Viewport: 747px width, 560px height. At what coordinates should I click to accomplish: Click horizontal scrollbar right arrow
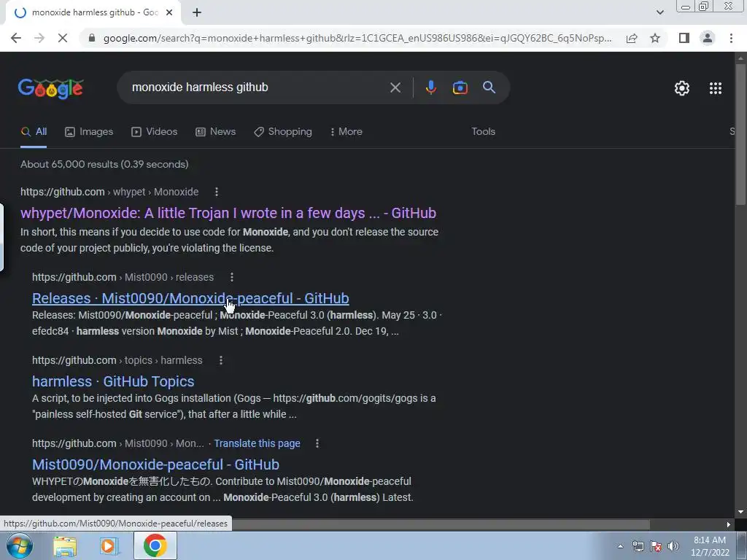(x=729, y=524)
